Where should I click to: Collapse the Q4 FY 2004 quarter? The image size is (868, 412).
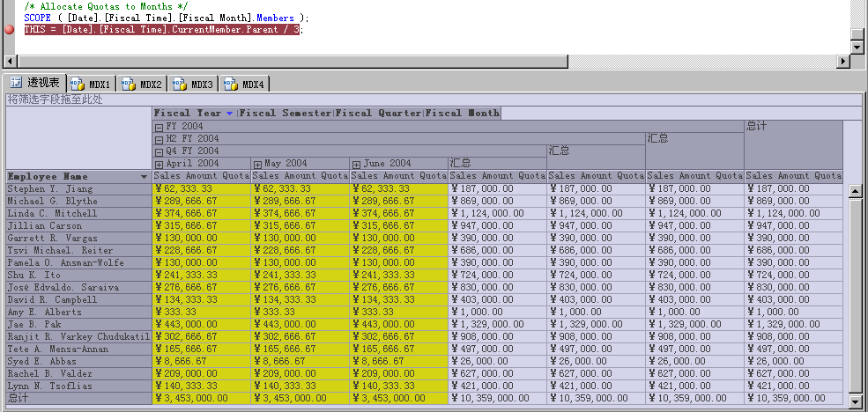click(159, 151)
